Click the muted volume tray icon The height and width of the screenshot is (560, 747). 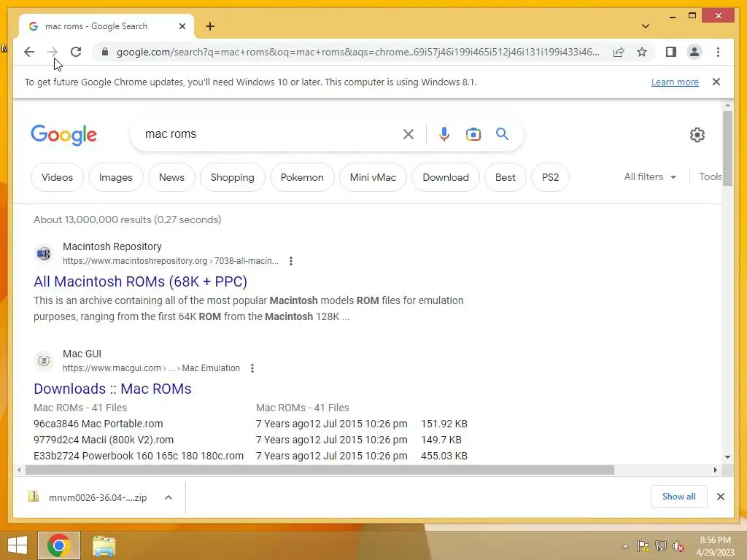click(678, 546)
